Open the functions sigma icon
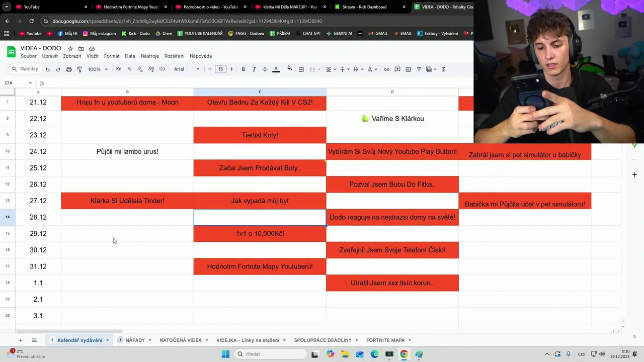The image size is (644, 362). coord(444,69)
